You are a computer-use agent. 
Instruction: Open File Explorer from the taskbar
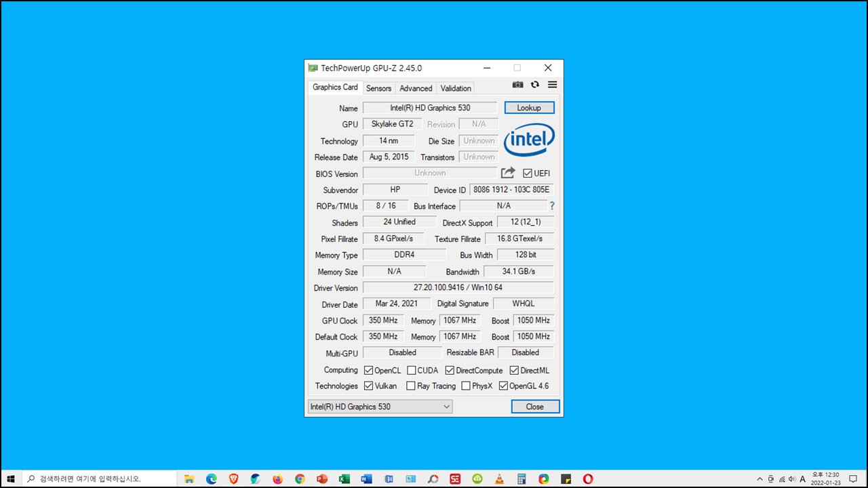pos(189,479)
